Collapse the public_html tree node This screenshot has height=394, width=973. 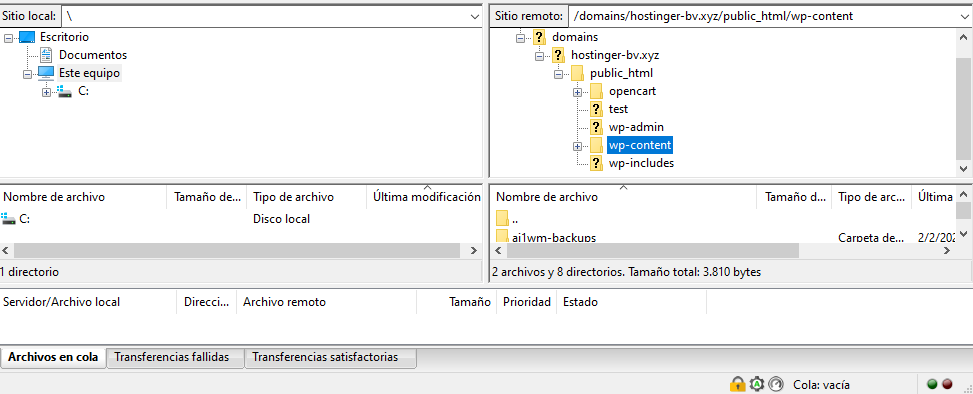[x=558, y=74]
